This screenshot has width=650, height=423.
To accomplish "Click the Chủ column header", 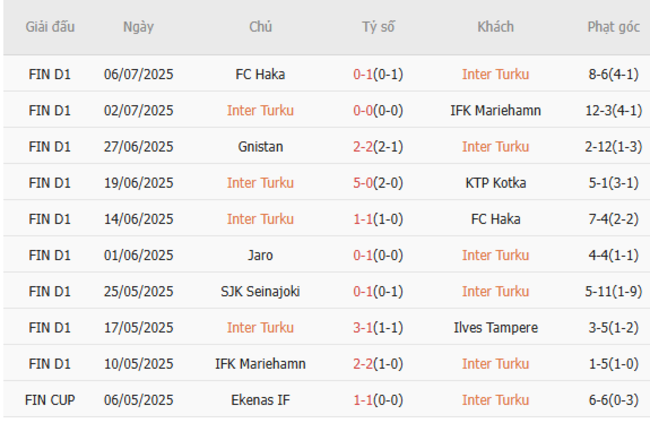I will pyautogui.click(x=260, y=27).
